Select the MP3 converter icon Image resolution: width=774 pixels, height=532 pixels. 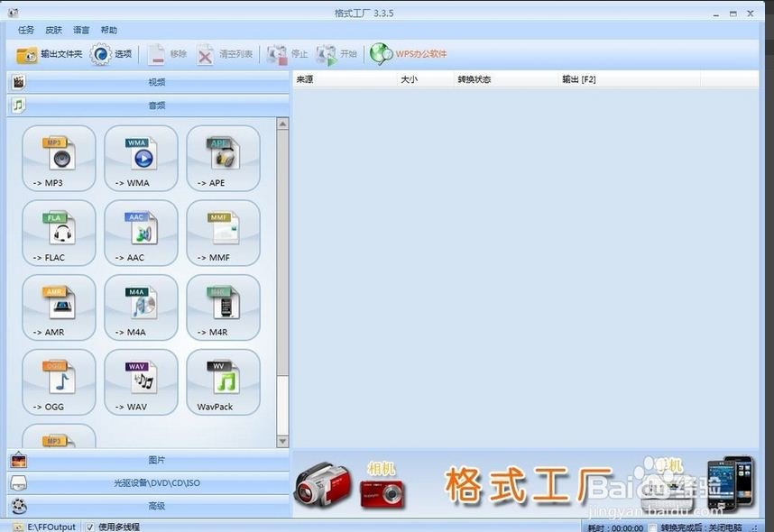click(57, 160)
